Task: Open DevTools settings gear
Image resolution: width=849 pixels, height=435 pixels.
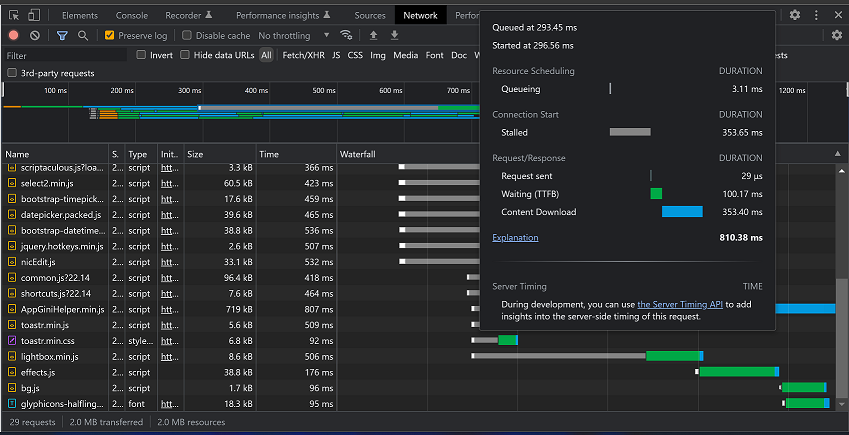Action: click(x=795, y=15)
